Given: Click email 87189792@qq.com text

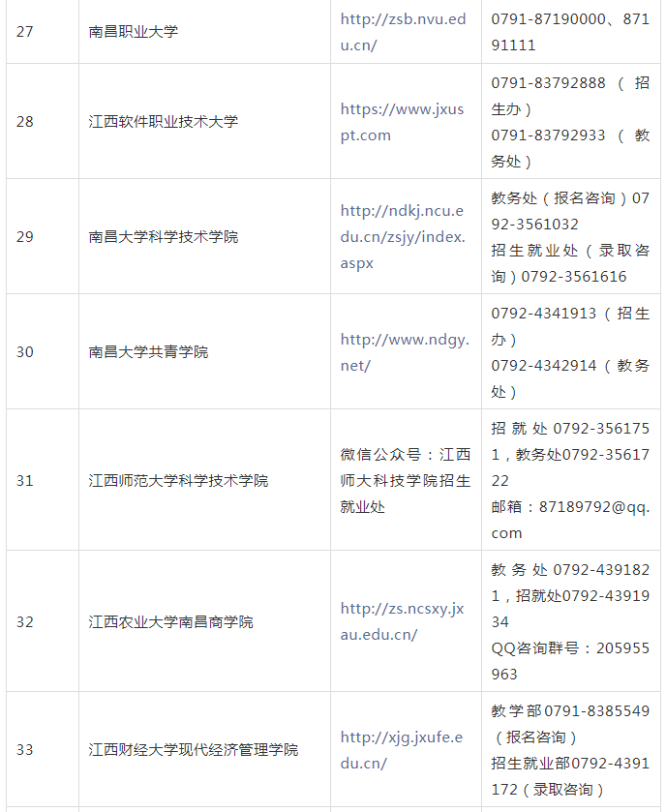Looking at the screenshot, I should click(x=570, y=520).
